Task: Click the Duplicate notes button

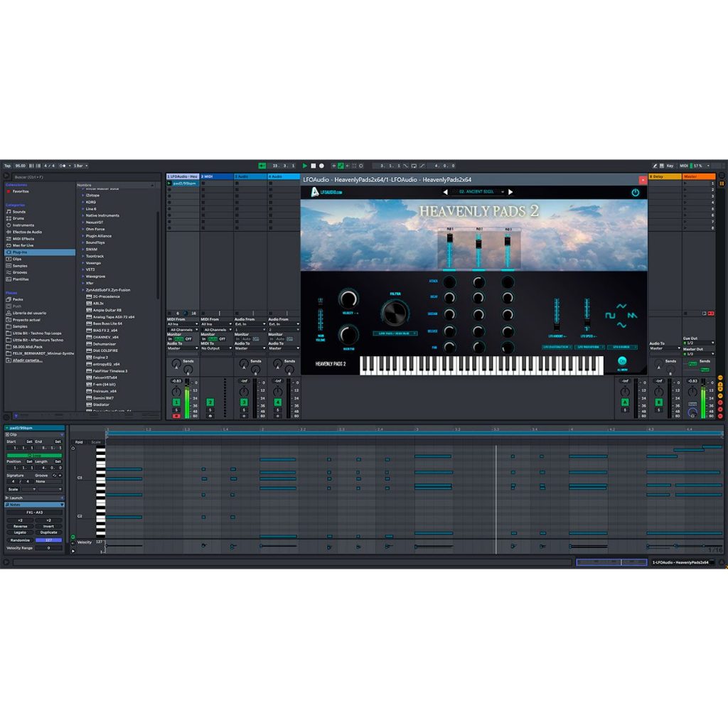Action: 48,532
